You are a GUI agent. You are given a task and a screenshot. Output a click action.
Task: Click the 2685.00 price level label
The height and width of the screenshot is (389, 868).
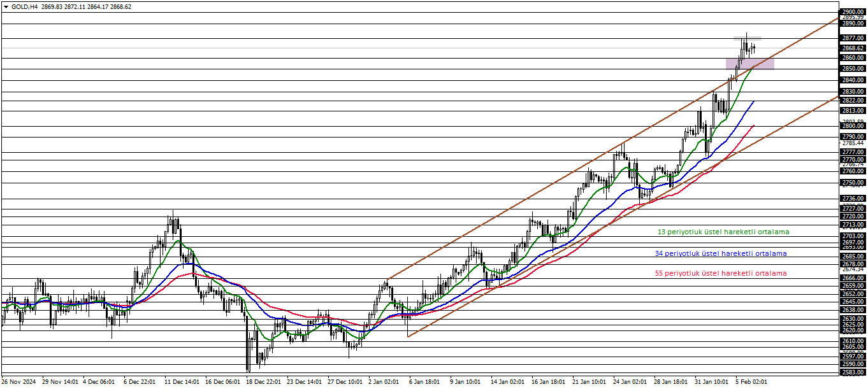(853, 257)
